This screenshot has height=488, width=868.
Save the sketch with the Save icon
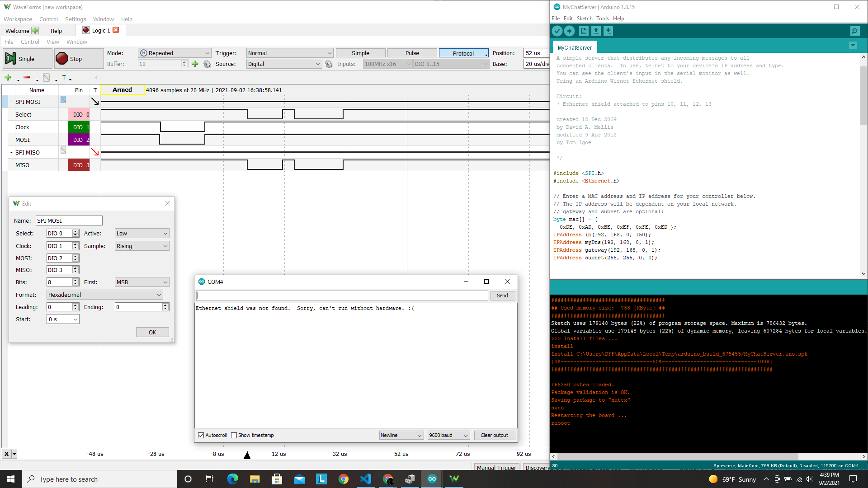pyautogui.click(x=608, y=31)
